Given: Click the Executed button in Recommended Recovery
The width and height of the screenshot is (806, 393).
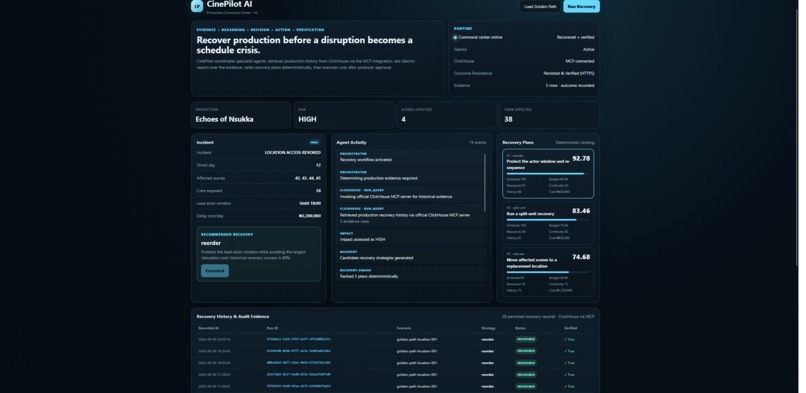Looking at the screenshot, I should pos(215,271).
